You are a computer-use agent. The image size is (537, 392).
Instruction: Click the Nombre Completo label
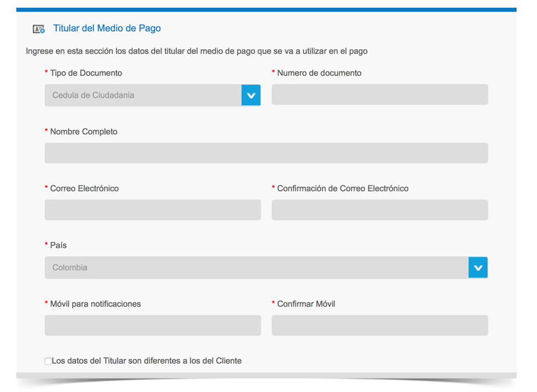coord(84,132)
